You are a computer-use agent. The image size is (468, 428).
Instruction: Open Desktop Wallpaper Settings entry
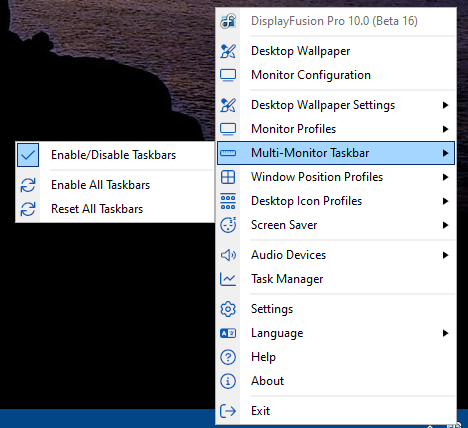pyautogui.click(x=336, y=105)
